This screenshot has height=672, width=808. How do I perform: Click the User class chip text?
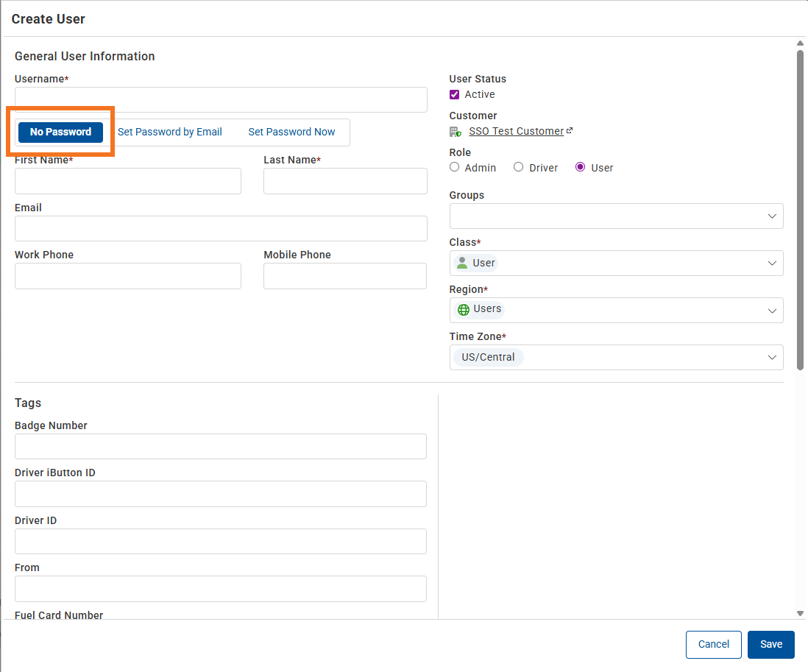click(x=483, y=263)
